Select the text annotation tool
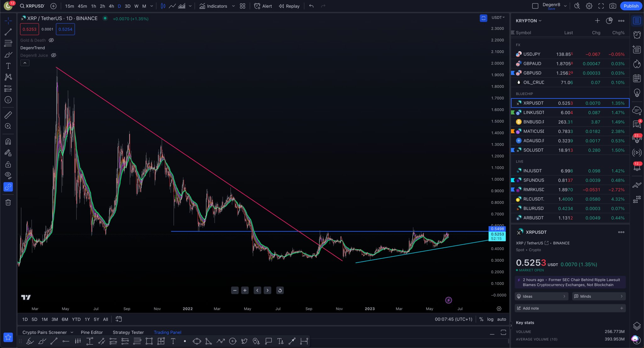Screen dimensions: 644x348 tap(8, 66)
